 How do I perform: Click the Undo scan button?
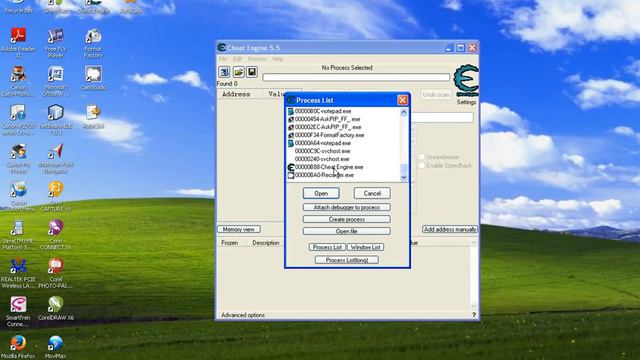(436, 95)
